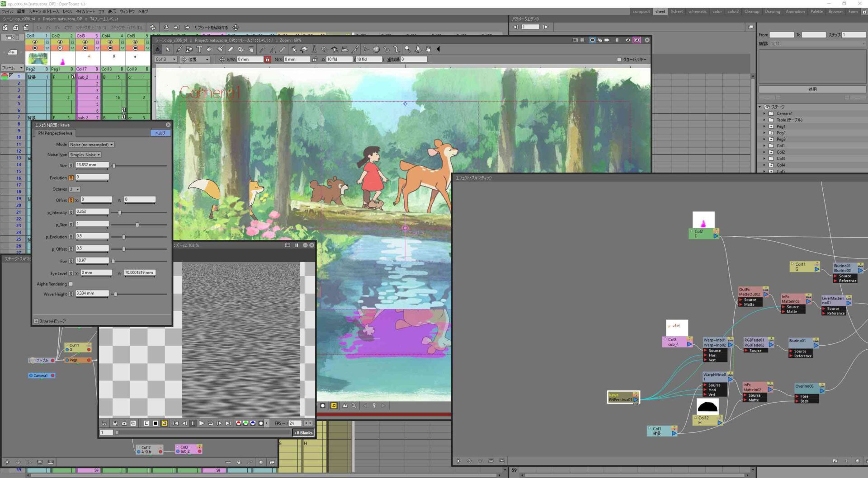Click the FPS value field showing 24
This screenshot has height=478, width=868.
[295, 423]
